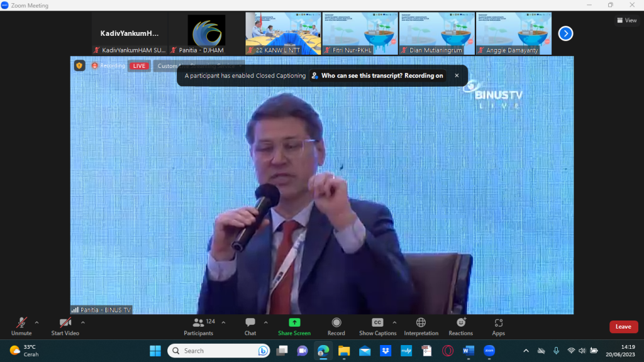Expand the caption options arrow beside CC
This screenshot has height=362, width=644.
pos(394,322)
